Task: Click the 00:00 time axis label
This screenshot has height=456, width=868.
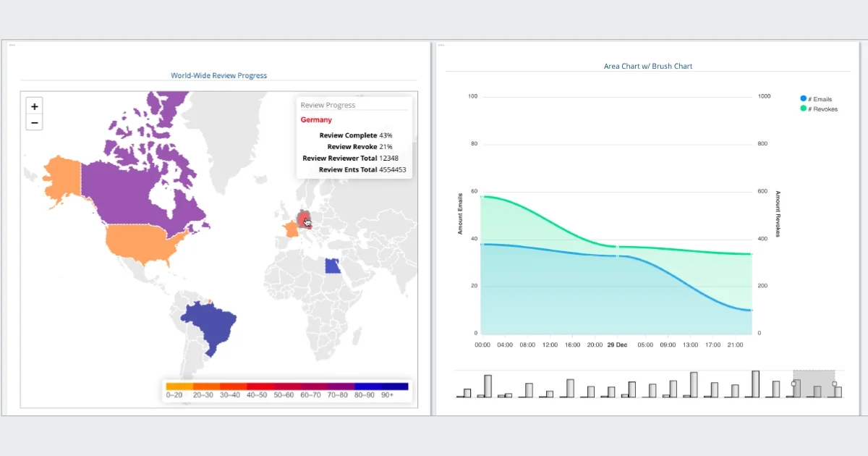Action: click(482, 345)
